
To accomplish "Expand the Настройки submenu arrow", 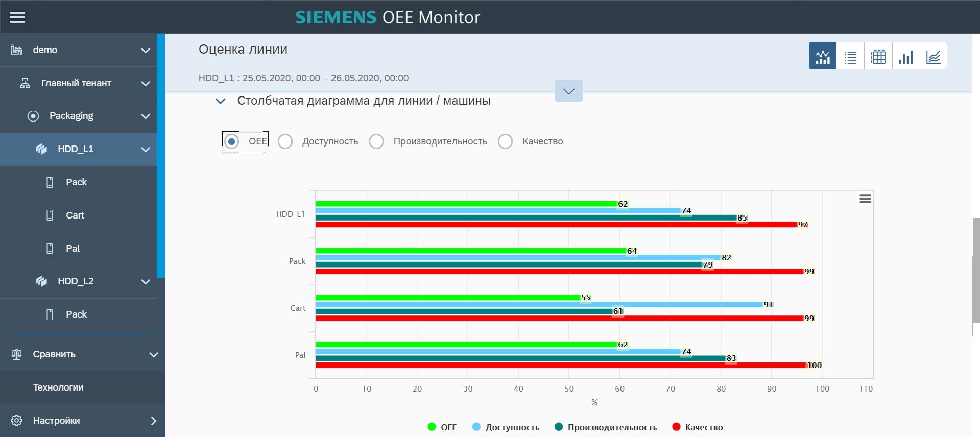I will pos(154,421).
